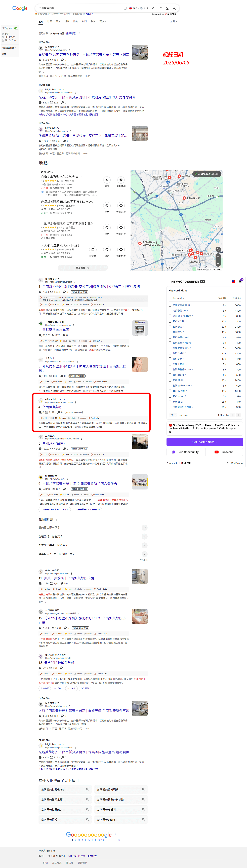Click the magnifier search icon
This screenshot has width=247, height=868.
pyautogui.click(x=174, y=8)
